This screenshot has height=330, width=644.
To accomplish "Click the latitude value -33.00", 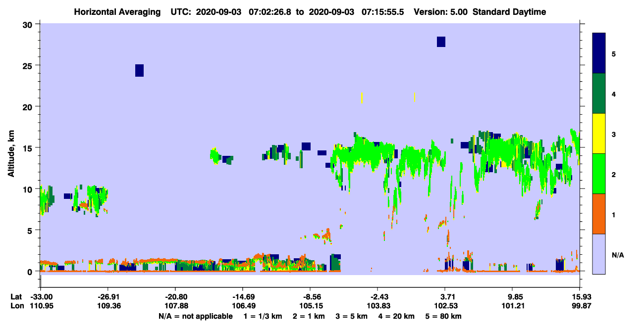I will click(x=41, y=297).
